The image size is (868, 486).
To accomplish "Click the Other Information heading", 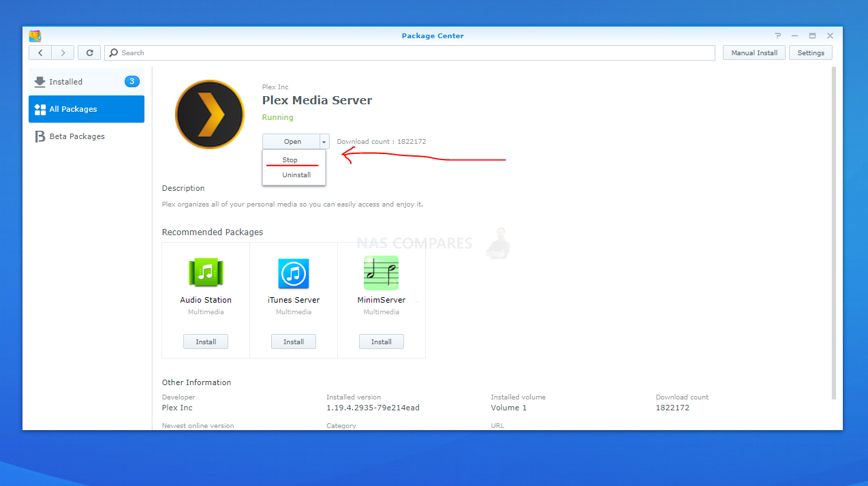I will 196,382.
